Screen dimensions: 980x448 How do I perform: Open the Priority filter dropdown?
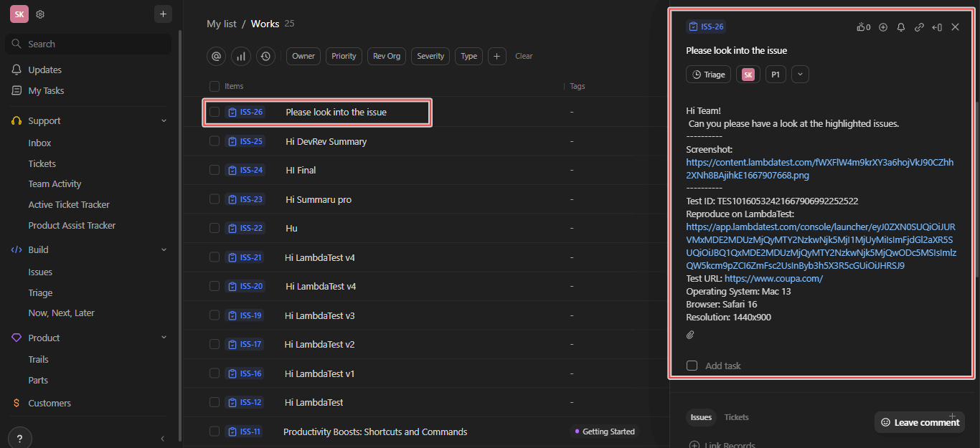pyautogui.click(x=344, y=56)
